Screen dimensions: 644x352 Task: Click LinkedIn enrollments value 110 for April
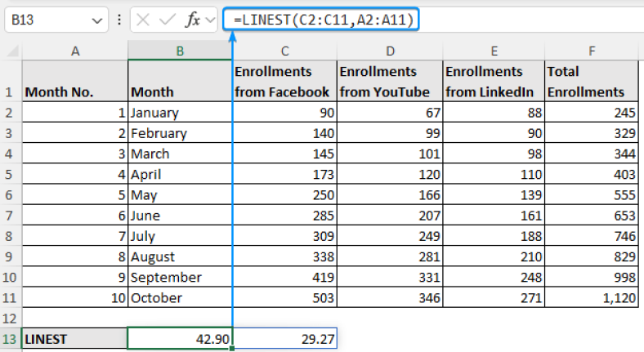(x=494, y=174)
